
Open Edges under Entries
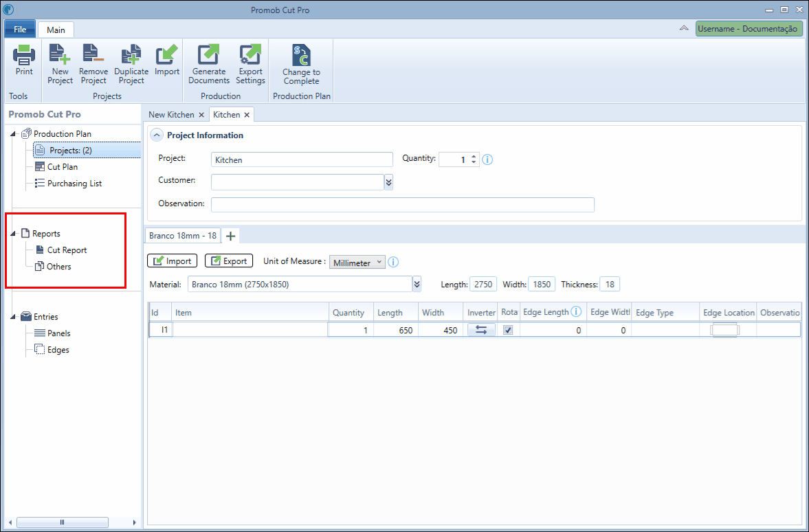coord(58,350)
